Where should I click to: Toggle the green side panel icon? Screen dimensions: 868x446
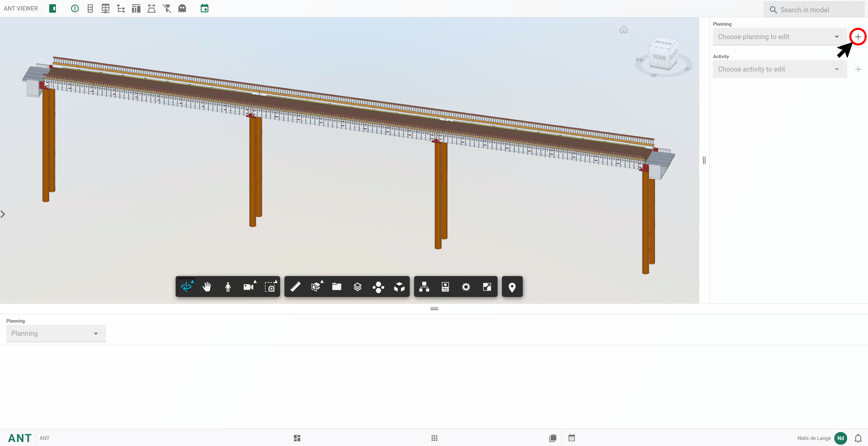tap(53, 8)
